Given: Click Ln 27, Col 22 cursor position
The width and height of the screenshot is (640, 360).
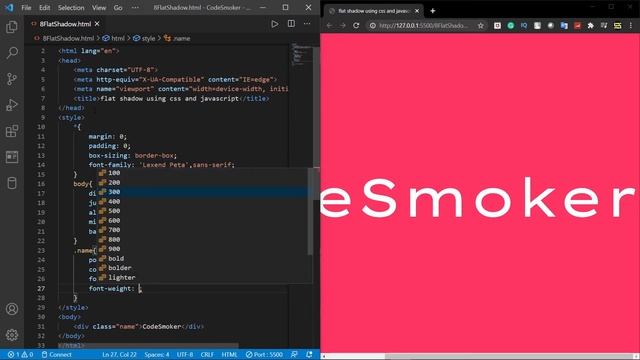Looking at the screenshot, I should pyautogui.click(x=119, y=354).
